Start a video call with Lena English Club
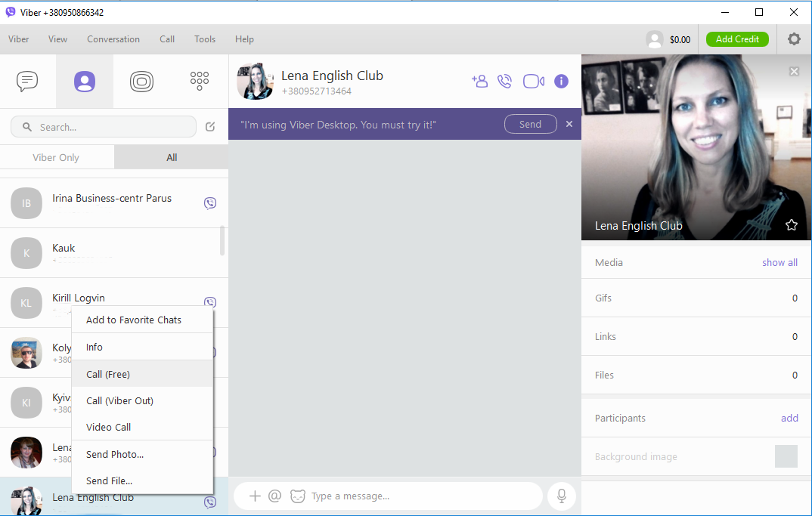This screenshot has width=812, height=516. (x=533, y=81)
